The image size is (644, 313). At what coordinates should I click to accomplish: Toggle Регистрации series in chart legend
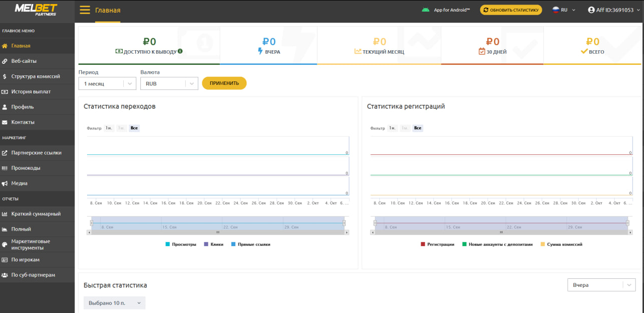437,244
